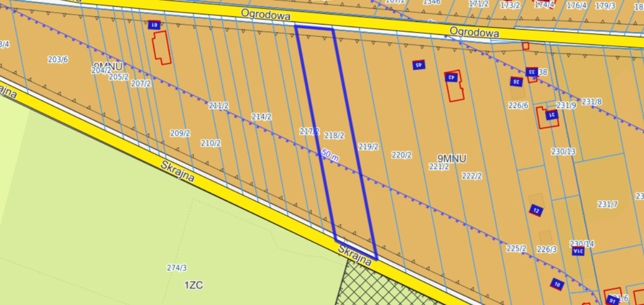Click the 50 m buffer line label
644x305 pixels.
point(330,155)
